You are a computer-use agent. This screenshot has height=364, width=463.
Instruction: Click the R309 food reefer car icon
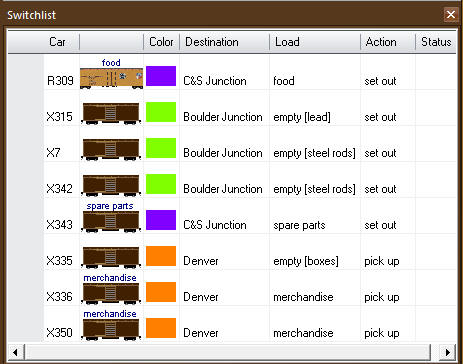111,79
